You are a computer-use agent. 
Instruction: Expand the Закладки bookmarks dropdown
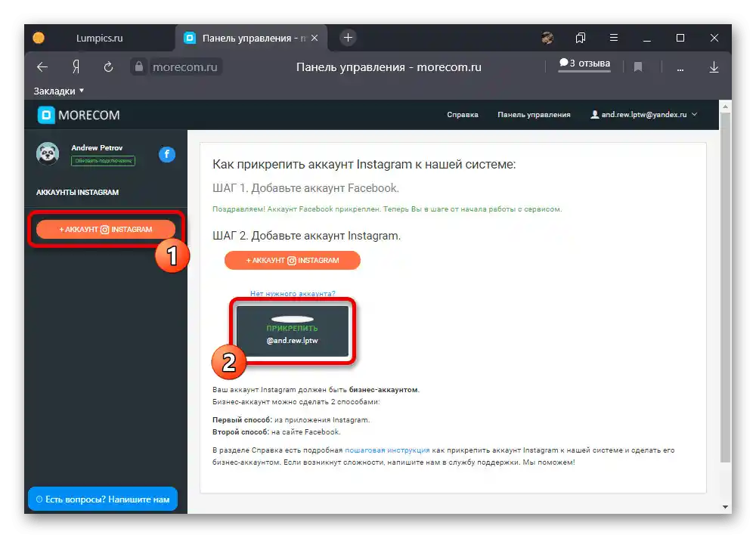coord(59,91)
